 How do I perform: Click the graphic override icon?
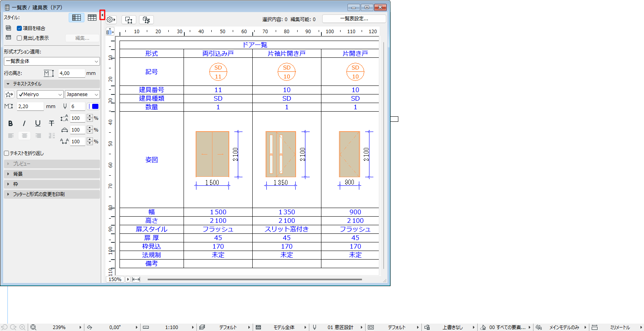point(427,327)
